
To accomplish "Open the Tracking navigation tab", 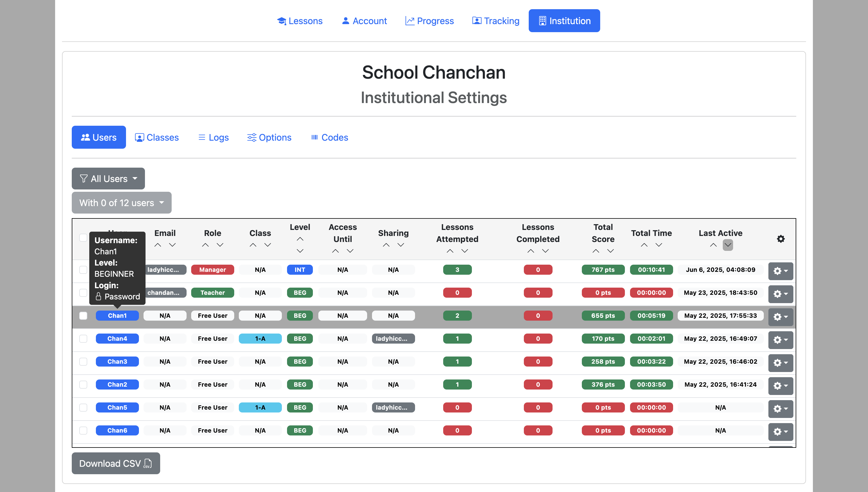I will pos(495,21).
